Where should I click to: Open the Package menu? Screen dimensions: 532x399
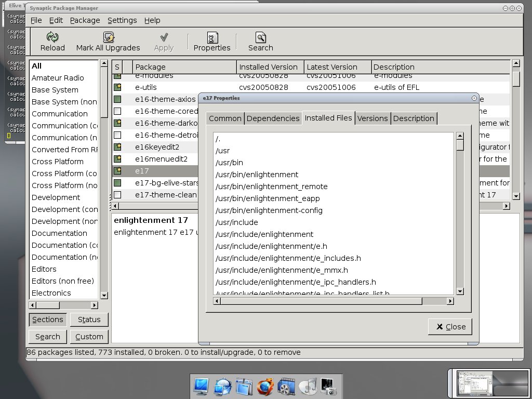85,20
